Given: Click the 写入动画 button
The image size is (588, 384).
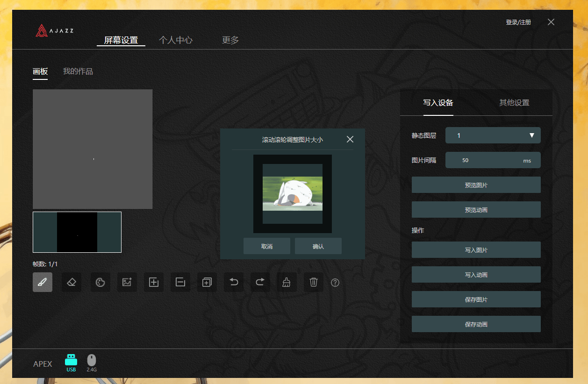Looking at the screenshot, I should point(476,275).
